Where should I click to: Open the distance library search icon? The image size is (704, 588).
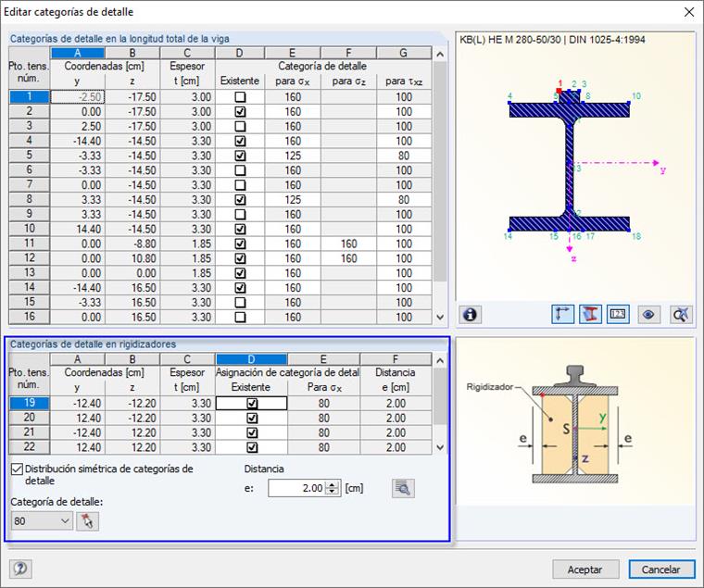click(x=403, y=488)
